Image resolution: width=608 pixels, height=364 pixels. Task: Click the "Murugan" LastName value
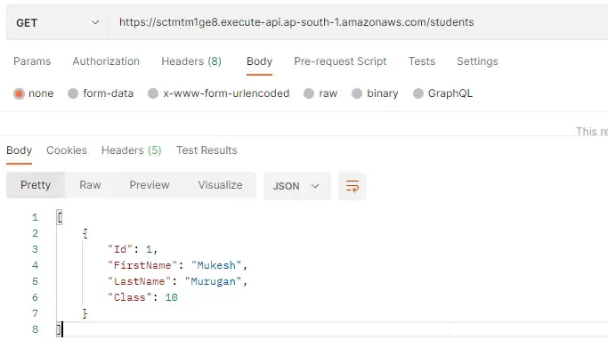pyautogui.click(x=213, y=281)
